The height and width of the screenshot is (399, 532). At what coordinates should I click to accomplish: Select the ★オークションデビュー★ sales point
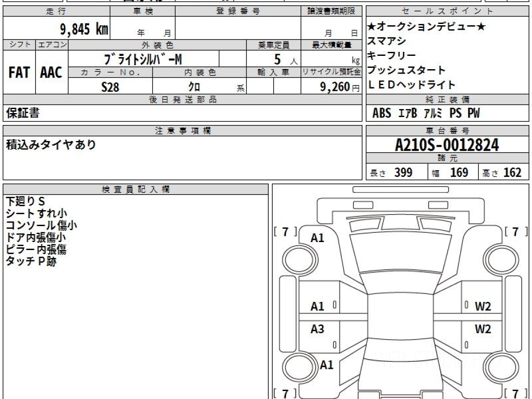[x=426, y=27]
